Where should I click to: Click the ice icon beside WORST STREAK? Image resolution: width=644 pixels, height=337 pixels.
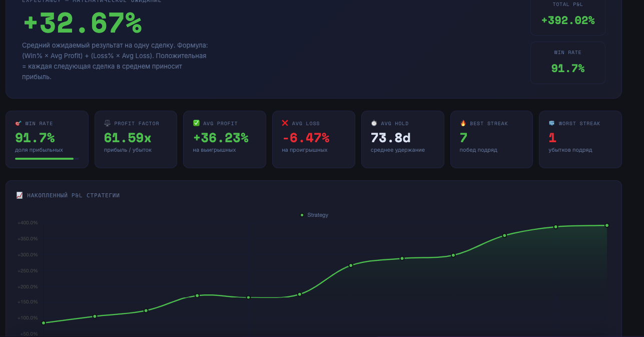[x=552, y=123]
